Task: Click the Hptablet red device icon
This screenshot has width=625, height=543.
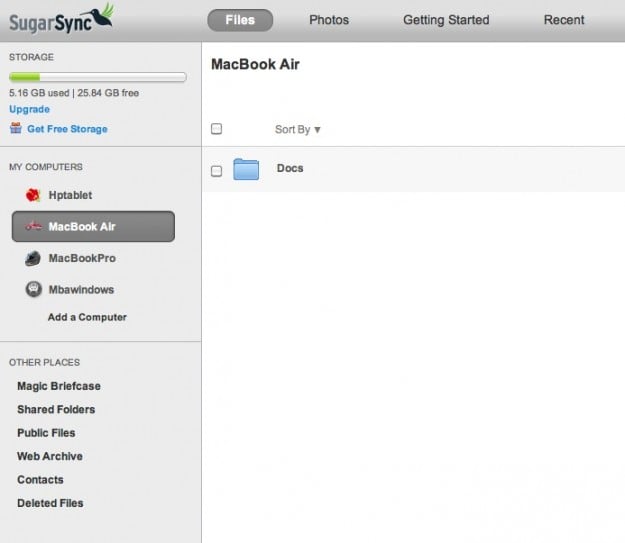Action: click(33, 195)
